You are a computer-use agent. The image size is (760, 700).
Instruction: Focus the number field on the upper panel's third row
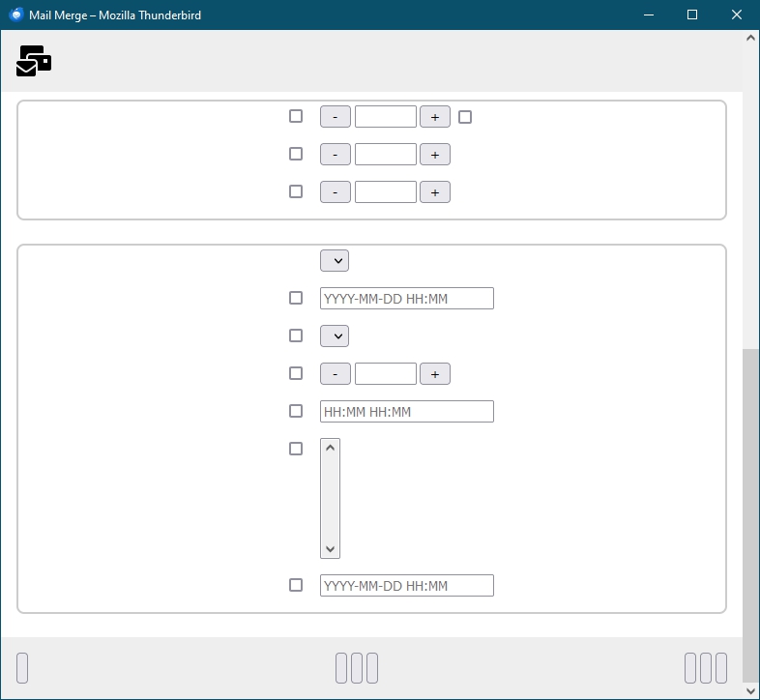click(x=386, y=192)
